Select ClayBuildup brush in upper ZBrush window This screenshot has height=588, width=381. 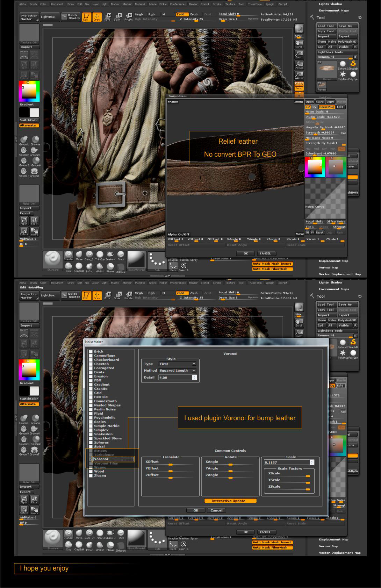click(x=79, y=267)
